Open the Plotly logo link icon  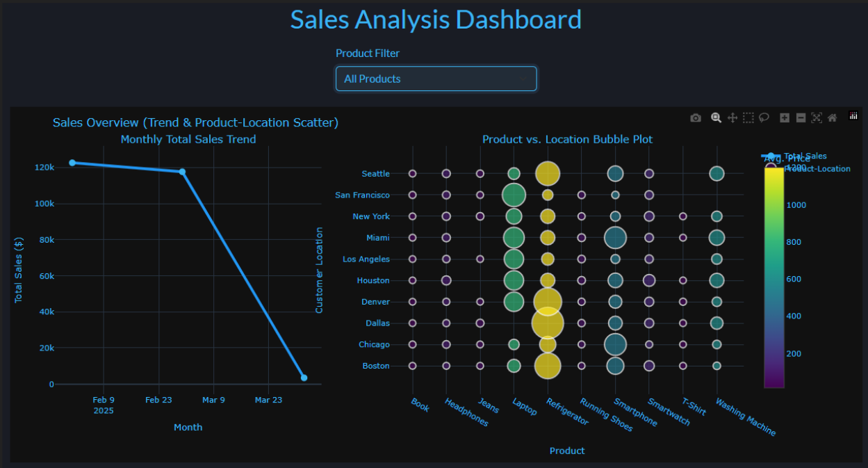point(853,116)
